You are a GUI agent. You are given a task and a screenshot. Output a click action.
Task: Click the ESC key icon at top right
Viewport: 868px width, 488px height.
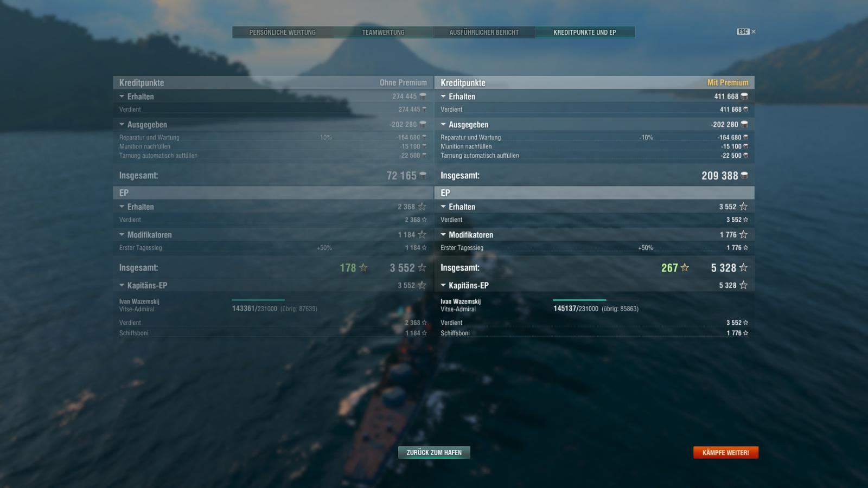[x=743, y=31]
